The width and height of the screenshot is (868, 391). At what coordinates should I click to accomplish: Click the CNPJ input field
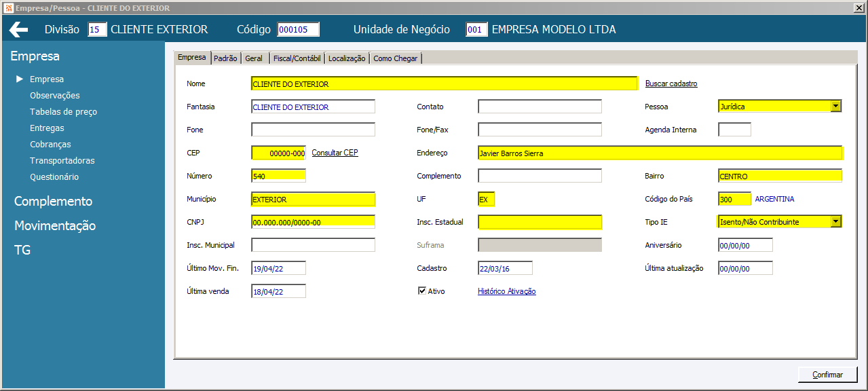pyautogui.click(x=313, y=222)
